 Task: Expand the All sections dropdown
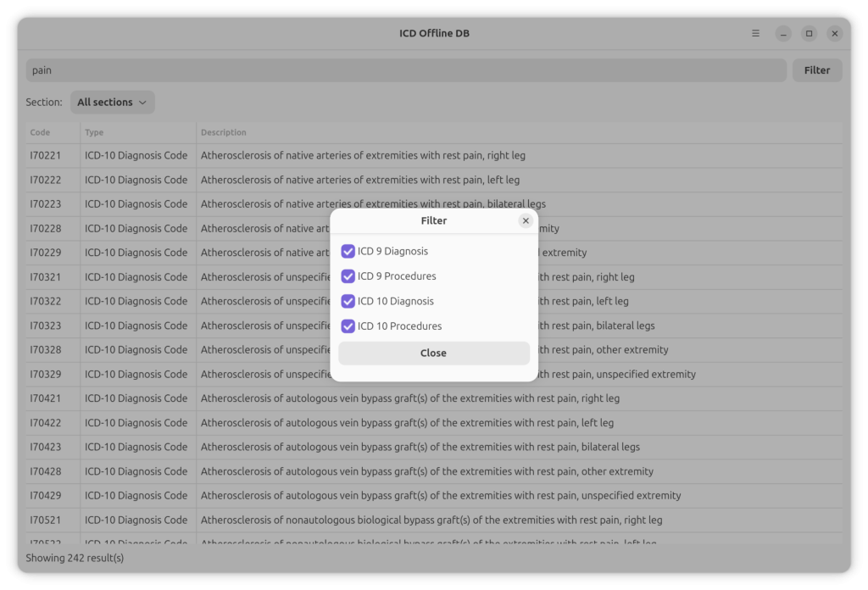[x=112, y=103]
